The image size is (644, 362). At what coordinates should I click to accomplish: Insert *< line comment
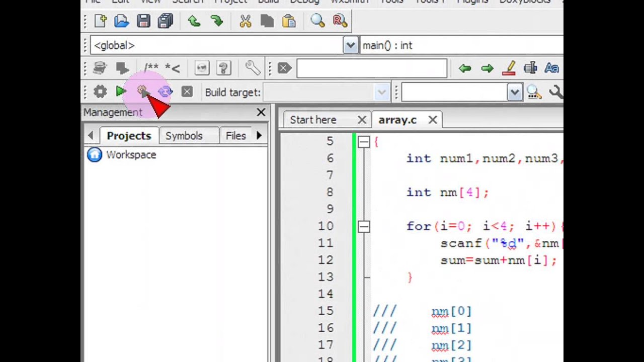(x=173, y=68)
